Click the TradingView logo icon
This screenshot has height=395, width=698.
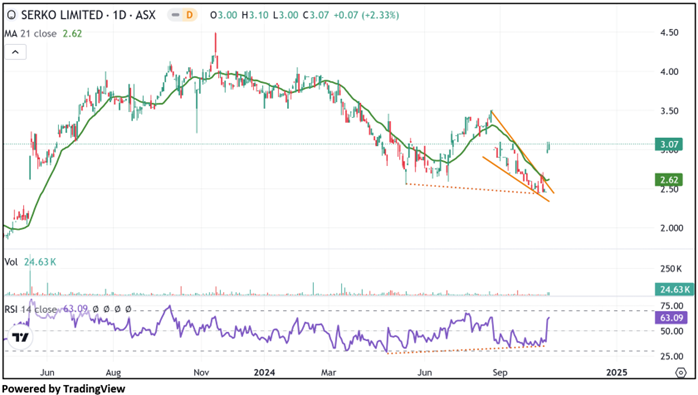coord(20,337)
